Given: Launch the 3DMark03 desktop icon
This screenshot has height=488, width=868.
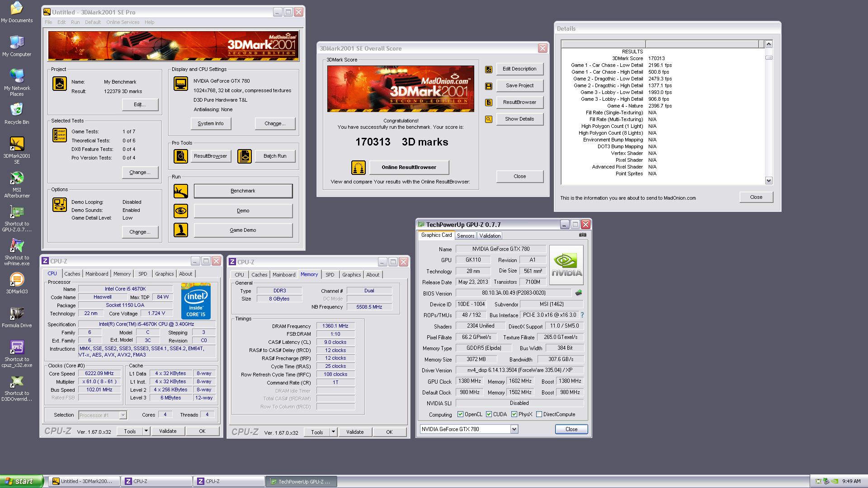Looking at the screenshot, I should [x=17, y=283].
